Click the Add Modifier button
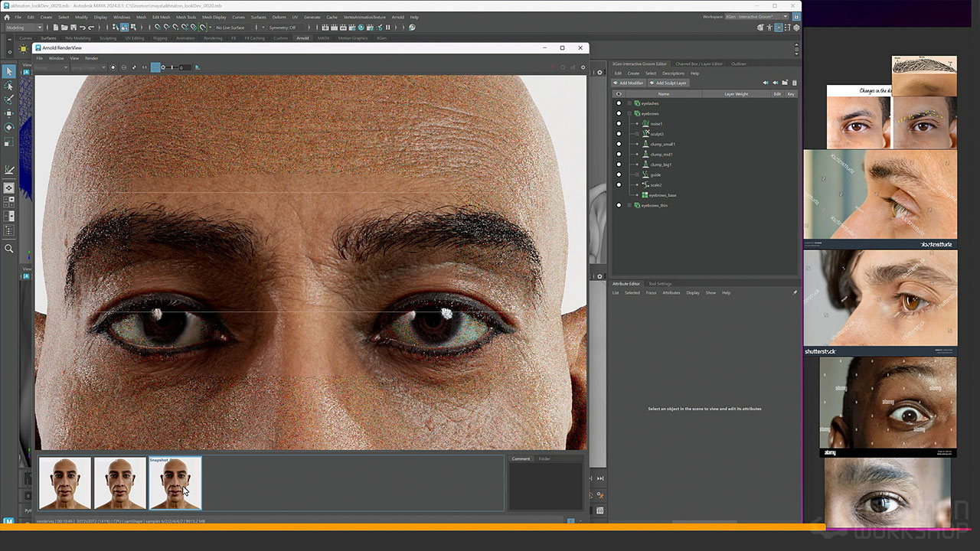The image size is (980, 551). (628, 83)
